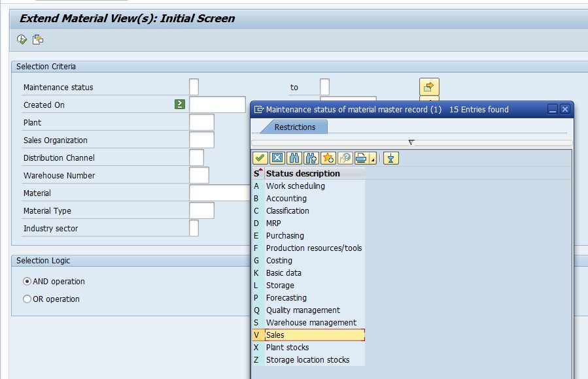The width and height of the screenshot is (588, 379).
Task: Select OR operation radio button
Action: pos(27,299)
